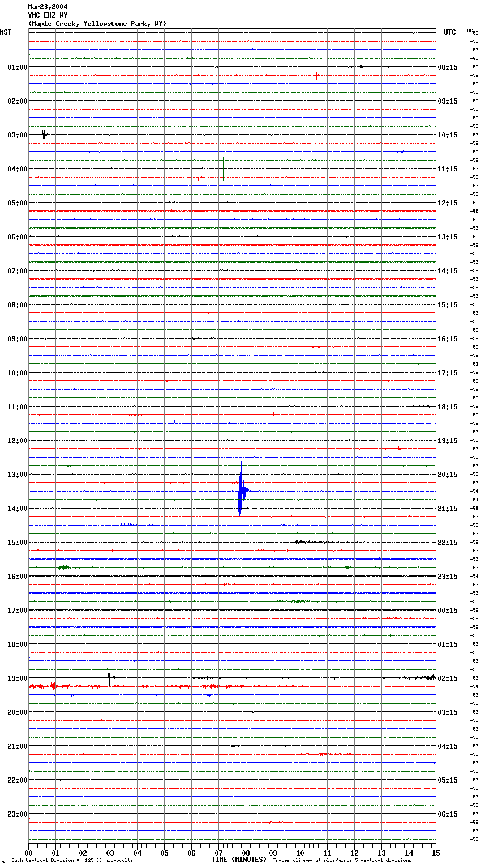
Task: Click the 16:00 MST hour label
Action: (18, 577)
